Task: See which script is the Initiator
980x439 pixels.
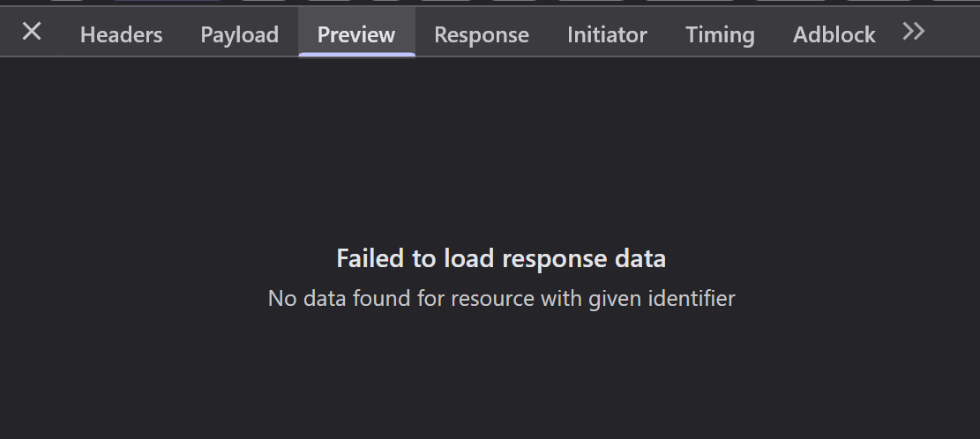Action: point(607,34)
